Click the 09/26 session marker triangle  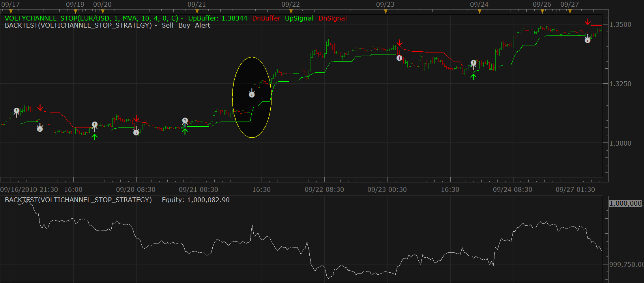[x=542, y=11]
